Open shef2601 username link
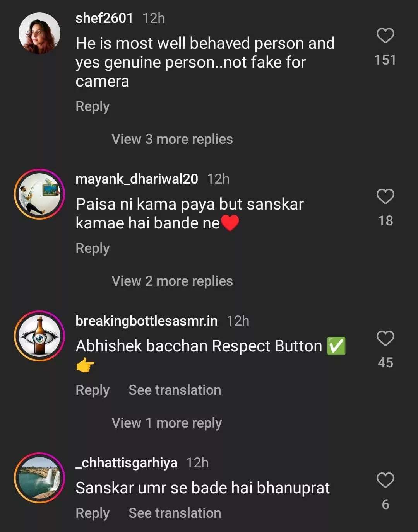 pyautogui.click(x=104, y=18)
